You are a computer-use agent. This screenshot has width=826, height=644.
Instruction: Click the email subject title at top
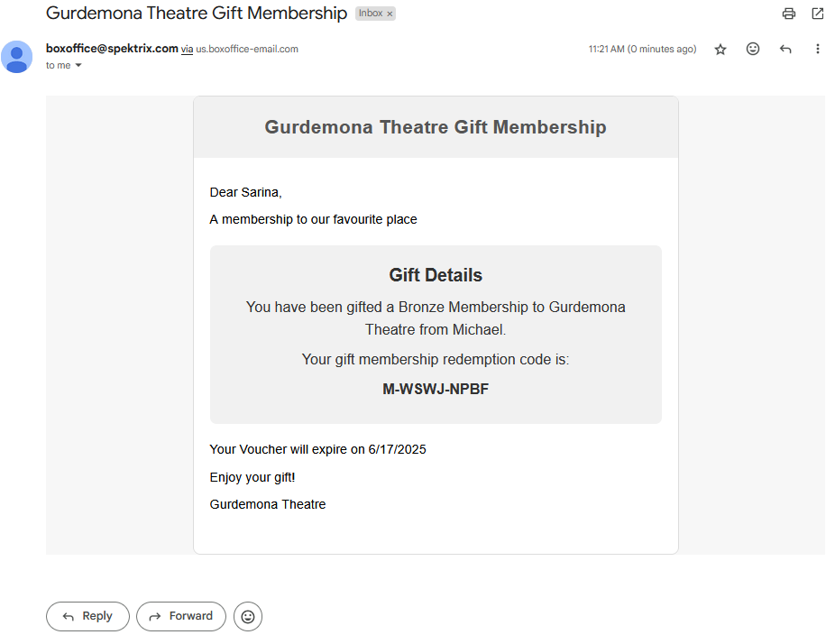(197, 14)
